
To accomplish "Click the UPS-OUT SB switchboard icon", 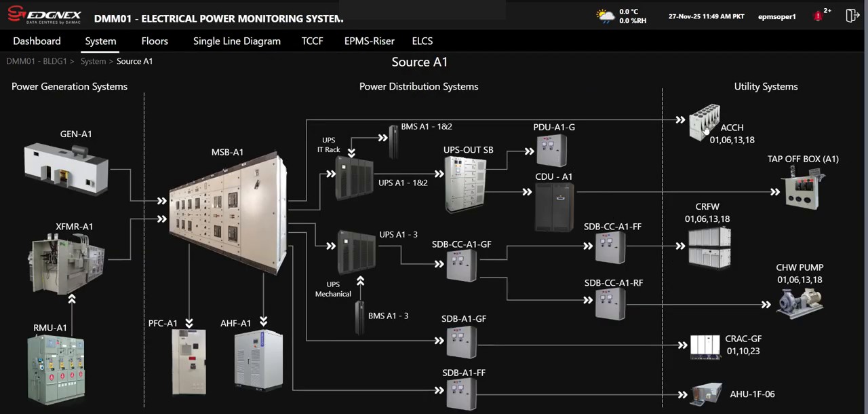I will 466,184.
